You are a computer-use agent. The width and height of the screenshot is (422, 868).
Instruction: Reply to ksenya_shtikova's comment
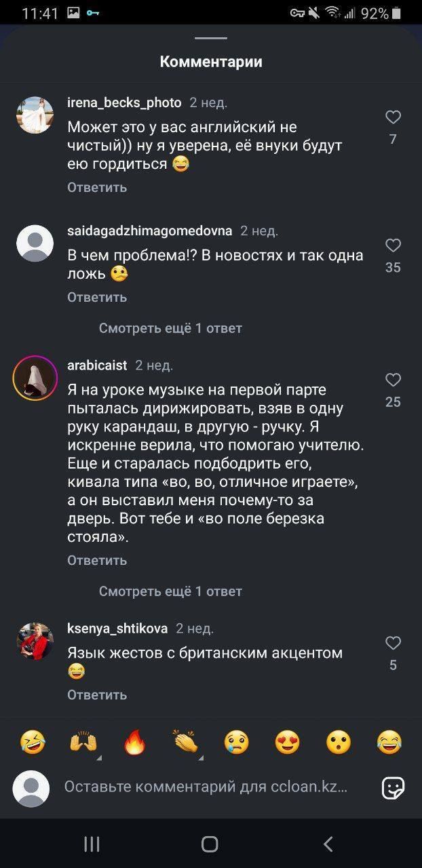[97, 694]
